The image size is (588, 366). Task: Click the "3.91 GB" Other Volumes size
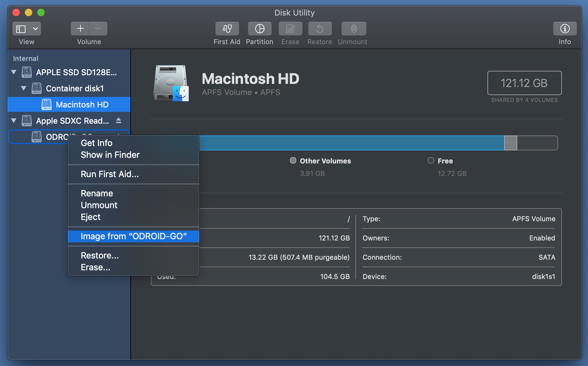(x=312, y=173)
